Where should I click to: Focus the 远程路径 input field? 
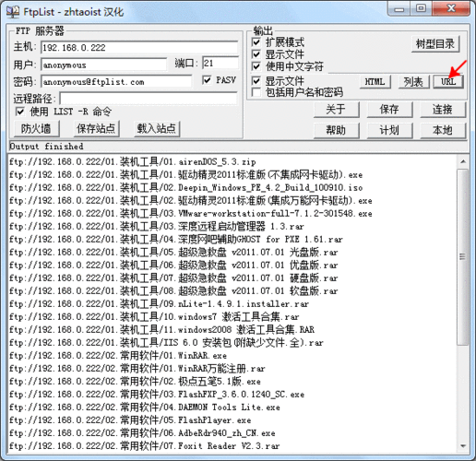coord(149,99)
